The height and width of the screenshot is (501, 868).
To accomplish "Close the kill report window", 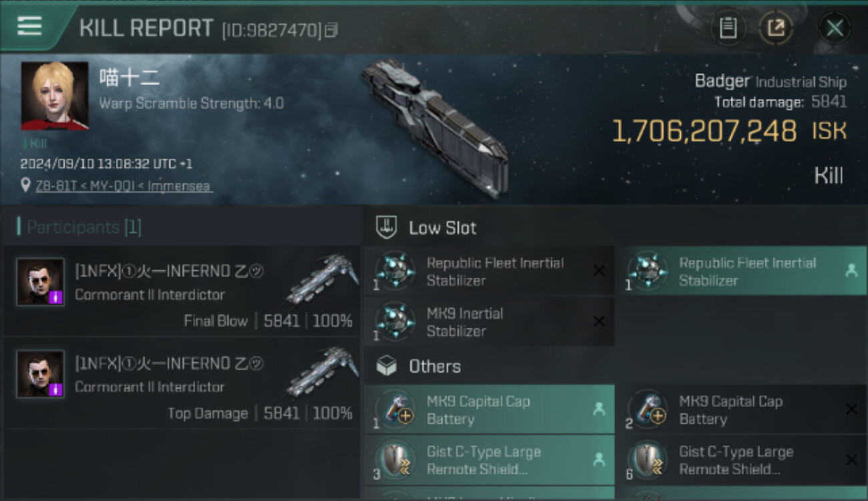I will (835, 28).
